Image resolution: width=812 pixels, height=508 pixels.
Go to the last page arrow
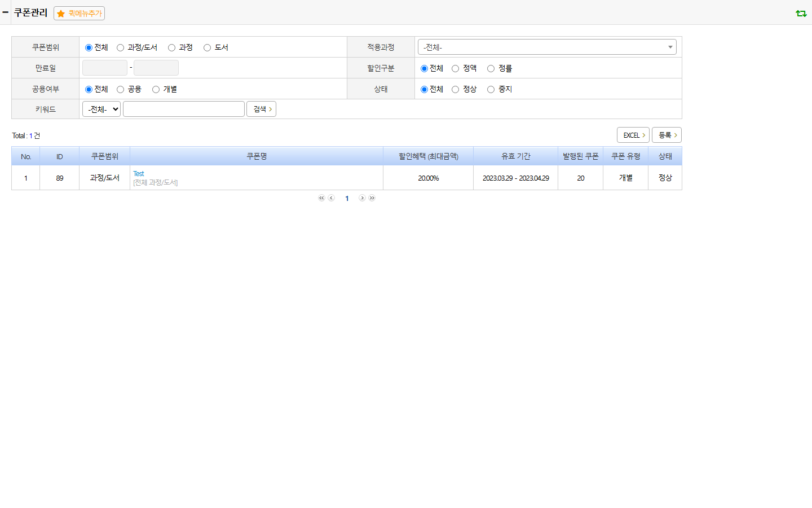pyautogui.click(x=372, y=198)
